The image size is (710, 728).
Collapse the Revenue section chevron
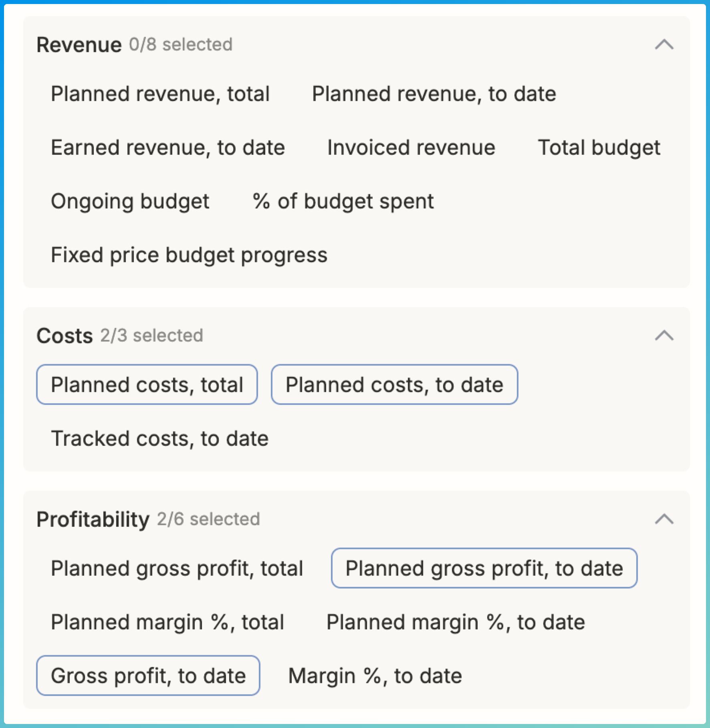pos(664,44)
